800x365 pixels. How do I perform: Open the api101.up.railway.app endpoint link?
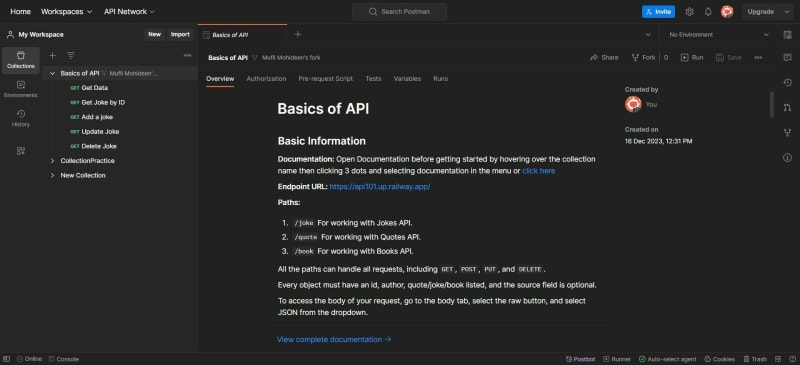pyautogui.click(x=380, y=187)
